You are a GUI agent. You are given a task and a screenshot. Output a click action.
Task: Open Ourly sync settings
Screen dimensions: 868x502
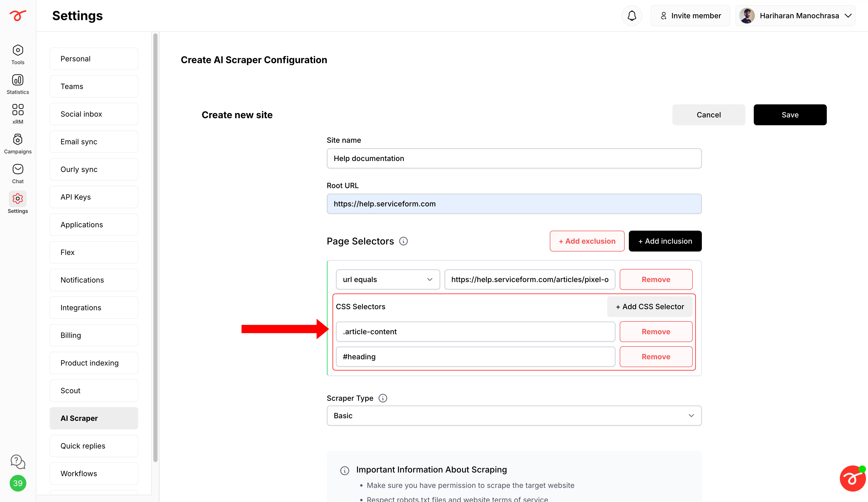pos(94,169)
